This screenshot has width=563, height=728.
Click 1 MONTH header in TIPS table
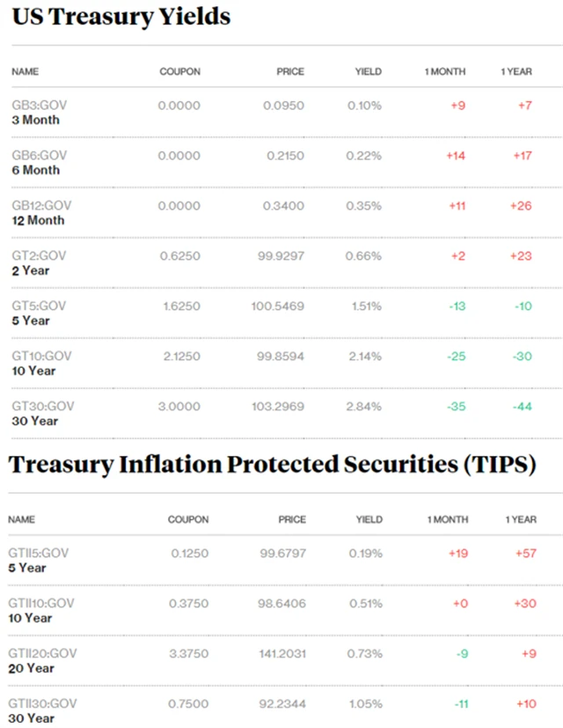(x=448, y=519)
